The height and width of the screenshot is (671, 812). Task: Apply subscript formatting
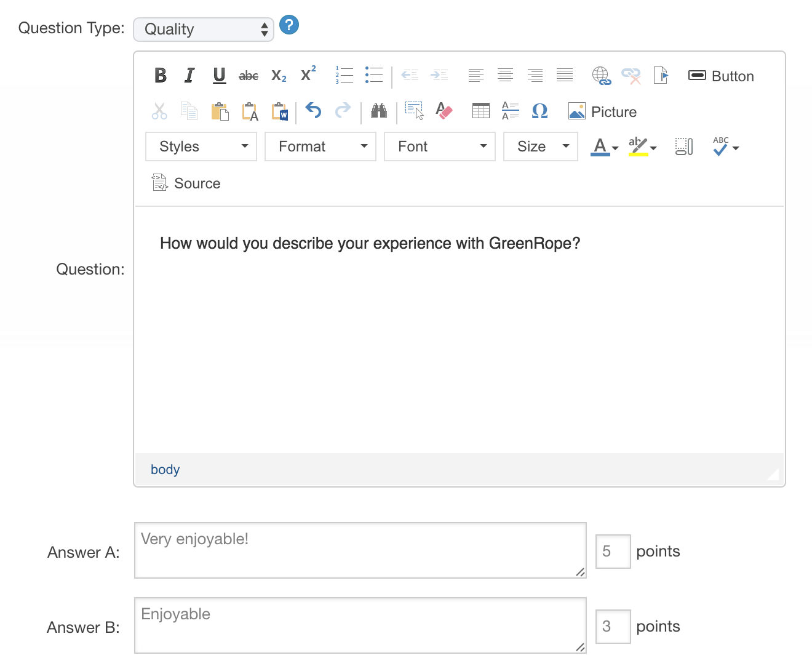click(279, 76)
